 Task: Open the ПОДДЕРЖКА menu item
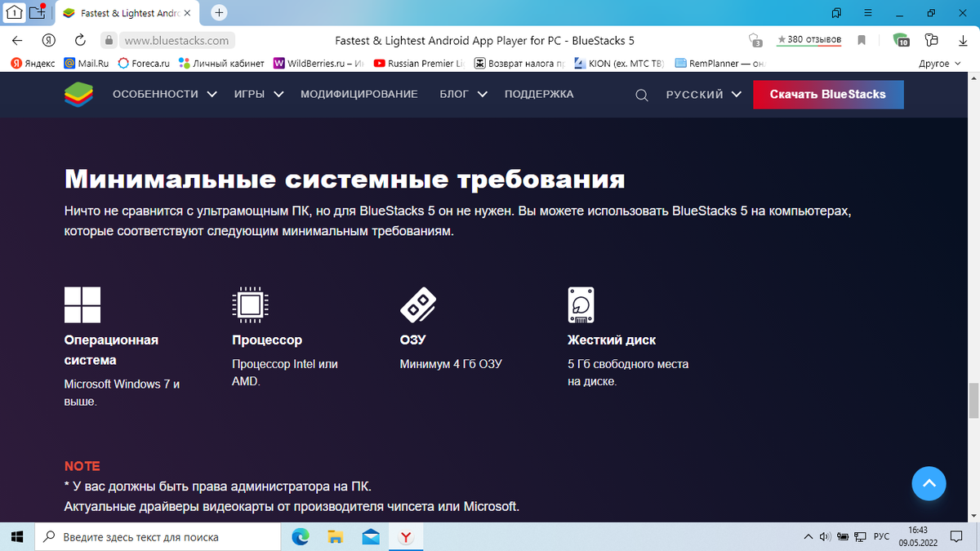pos(539,94)
